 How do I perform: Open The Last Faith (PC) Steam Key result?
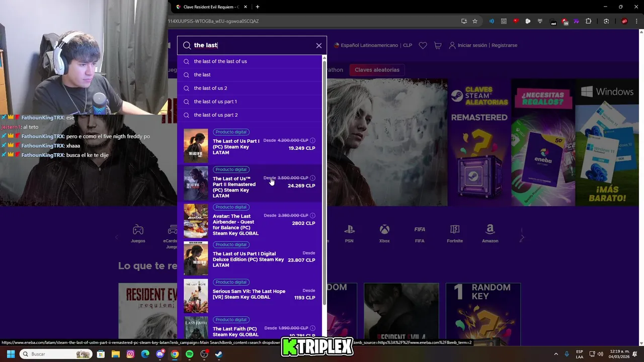pos(250,327)
